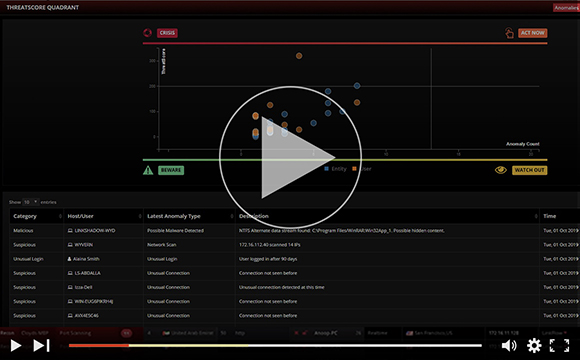Image resolution: width=580 pixels, height=360 pixels.
Task: Click computer icon beside Izza-Dell
Action: (x=70, y=287)
